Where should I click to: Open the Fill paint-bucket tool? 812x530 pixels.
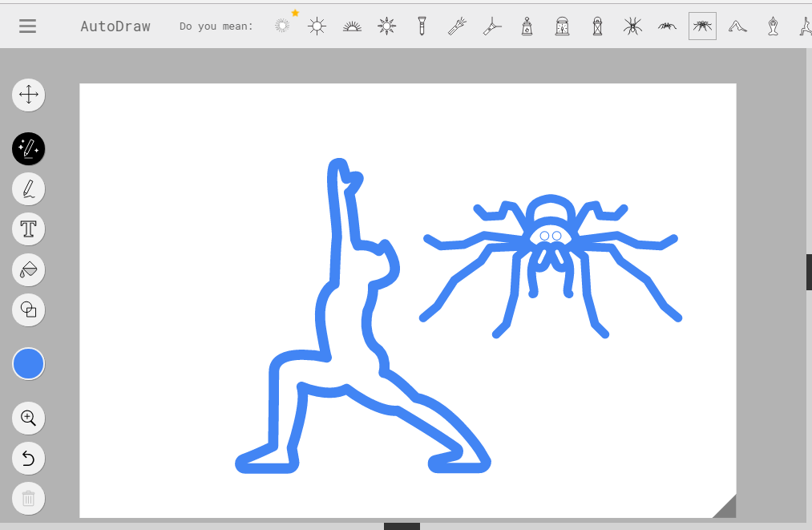(28, 269)
